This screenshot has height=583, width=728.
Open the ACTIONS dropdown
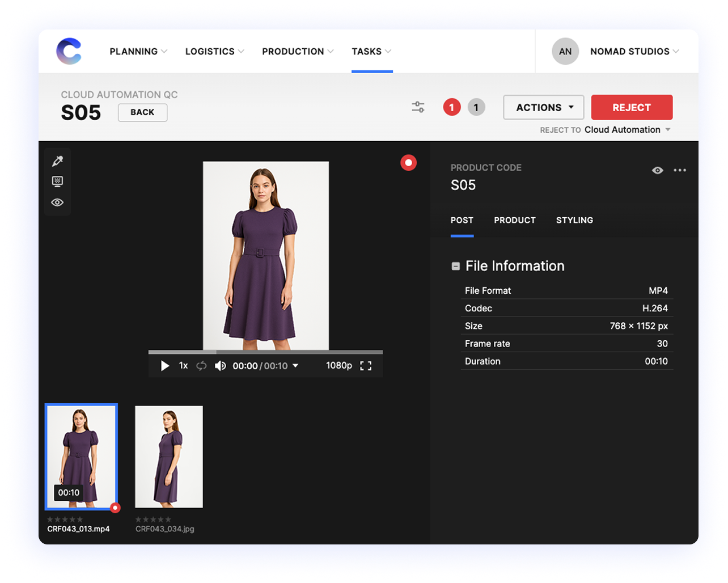pos(543,107)
